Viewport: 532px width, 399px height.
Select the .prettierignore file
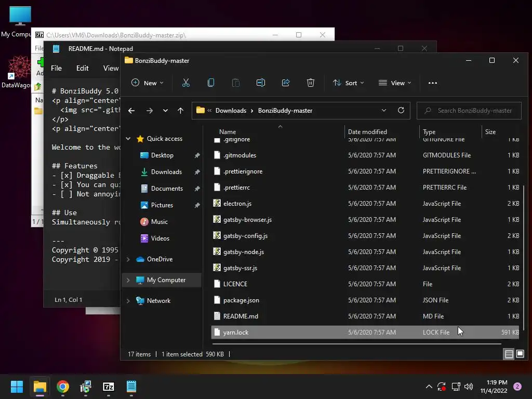pyautogui.click(x=365, y=171)
